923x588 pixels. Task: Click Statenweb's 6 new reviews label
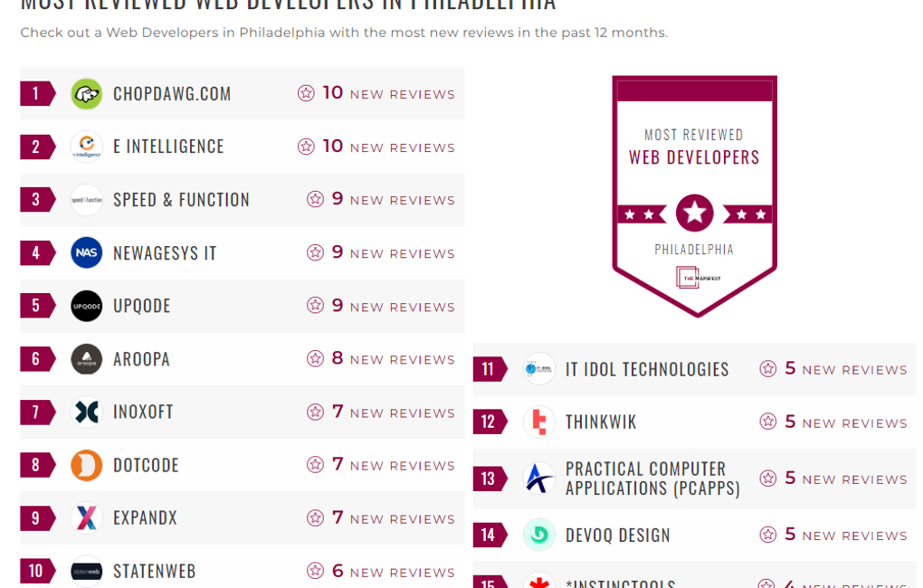click(x=380, y=572)
